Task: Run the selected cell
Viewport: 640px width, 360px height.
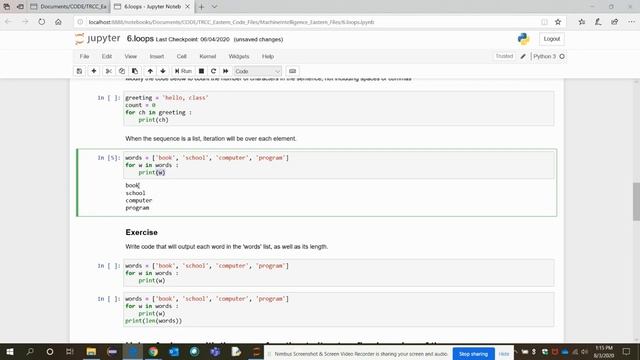Action: point(183,71)
